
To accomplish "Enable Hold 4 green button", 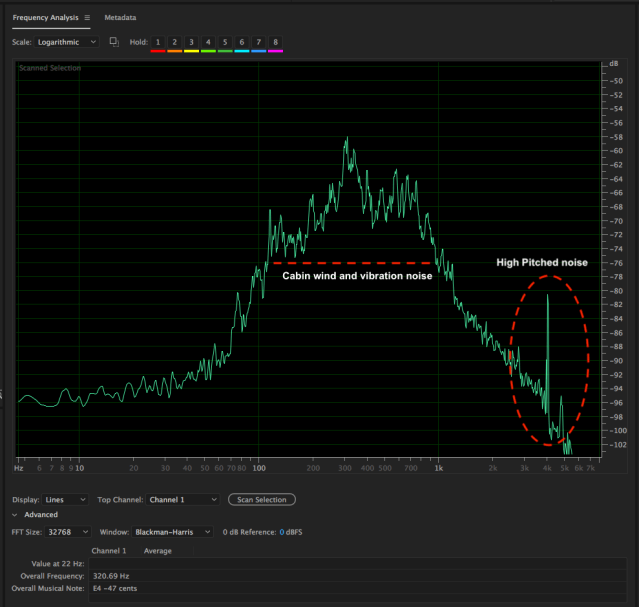I will coord(208,43).
